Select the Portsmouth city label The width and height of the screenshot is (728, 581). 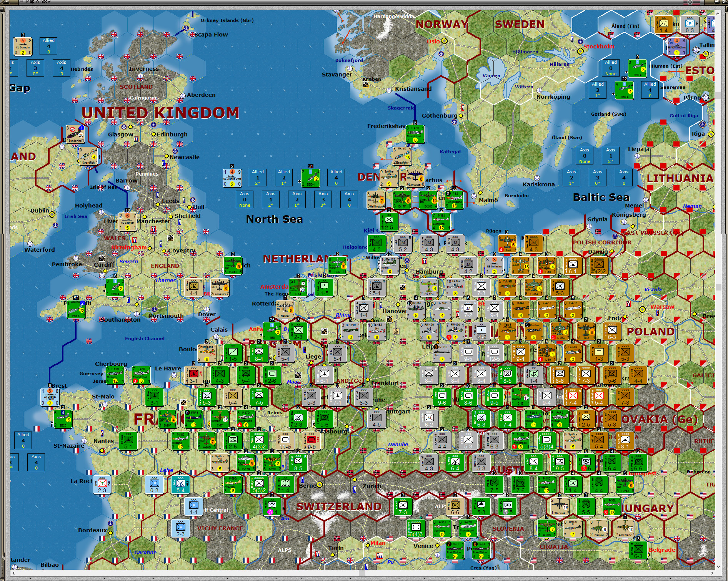tap(166, 316)
